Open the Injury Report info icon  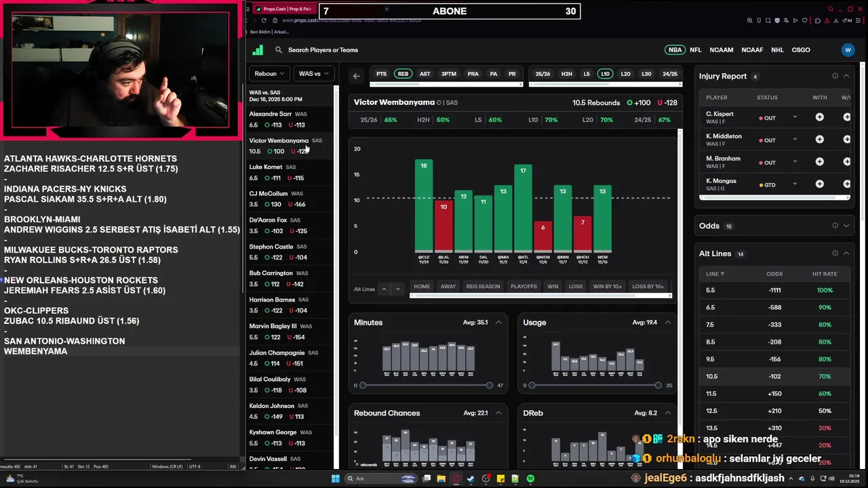835,76
